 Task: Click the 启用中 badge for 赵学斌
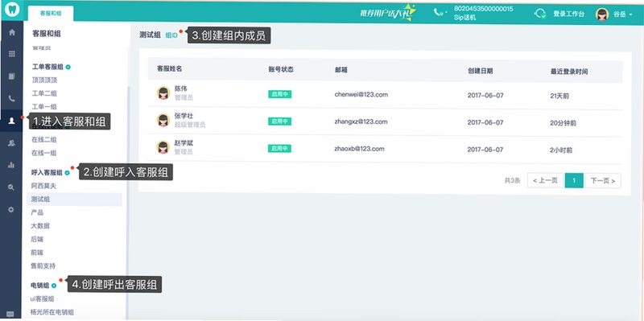(279, 148)
